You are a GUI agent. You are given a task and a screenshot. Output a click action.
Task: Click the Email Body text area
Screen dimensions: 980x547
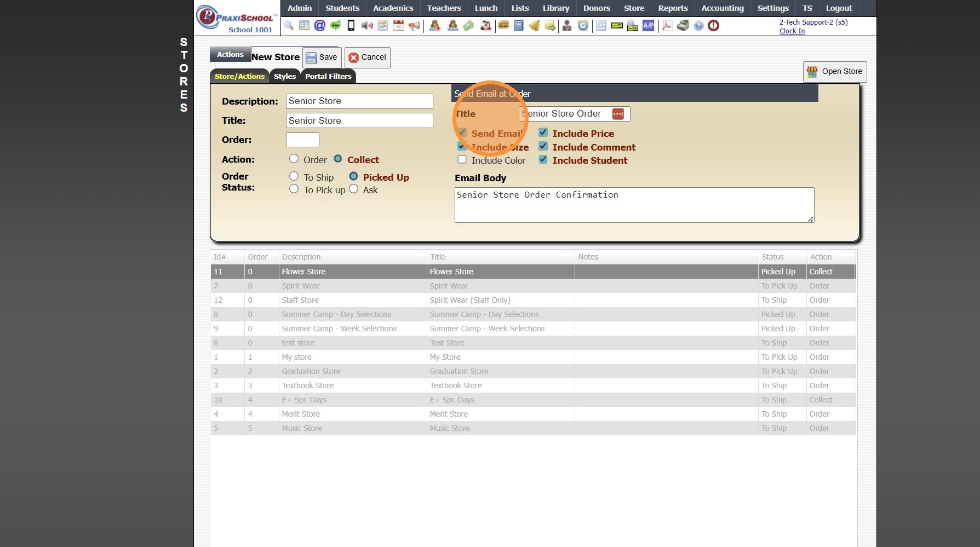[x=634, y=205]
